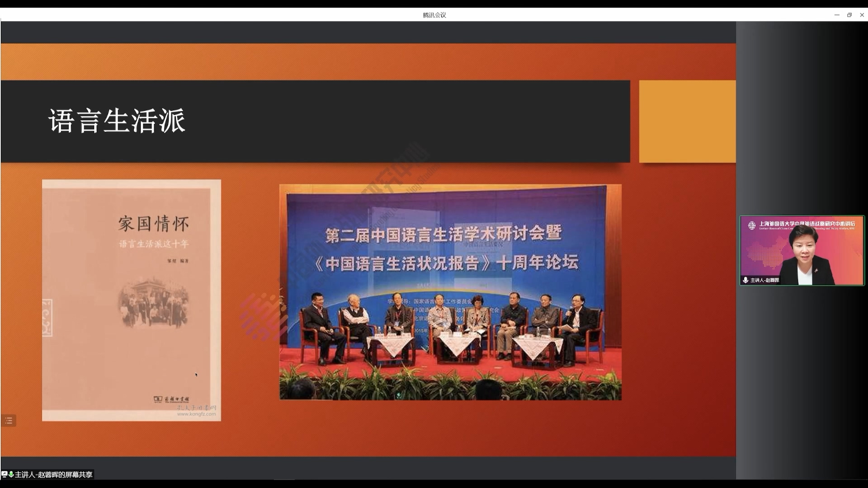868x488 pixels.
Task: Click the Commercial Press logo on book cover
Action: tap(171, 399)
